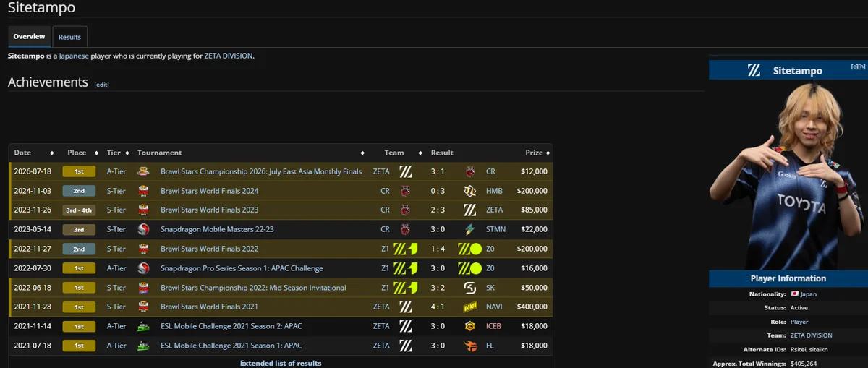Click the STMN opponent logo

pyautogui.click(x=470, y=230)
